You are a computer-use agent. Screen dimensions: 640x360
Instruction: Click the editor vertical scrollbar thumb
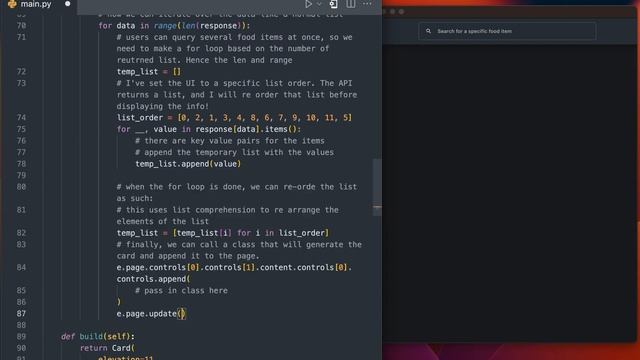click(x=377, y=187)
